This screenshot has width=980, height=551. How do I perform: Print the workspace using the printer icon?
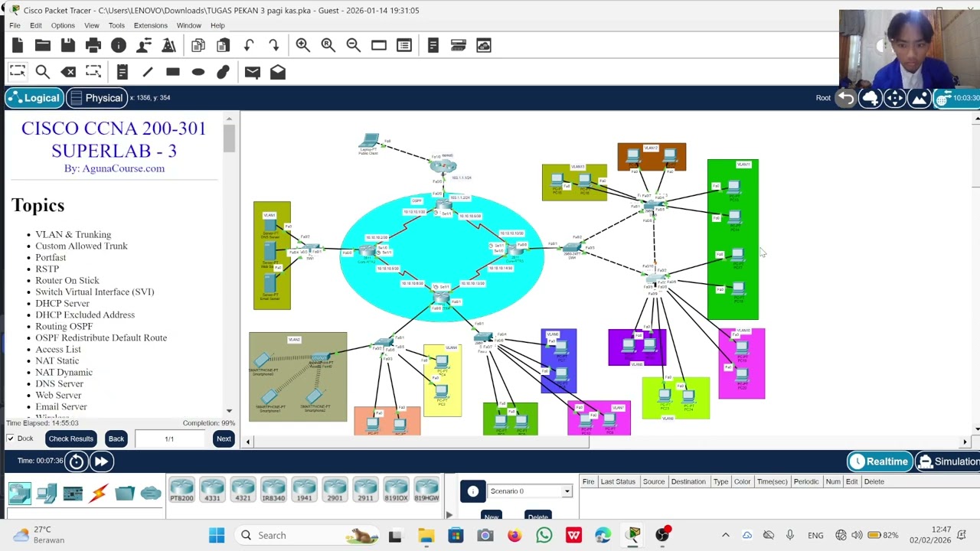(93, 46)
